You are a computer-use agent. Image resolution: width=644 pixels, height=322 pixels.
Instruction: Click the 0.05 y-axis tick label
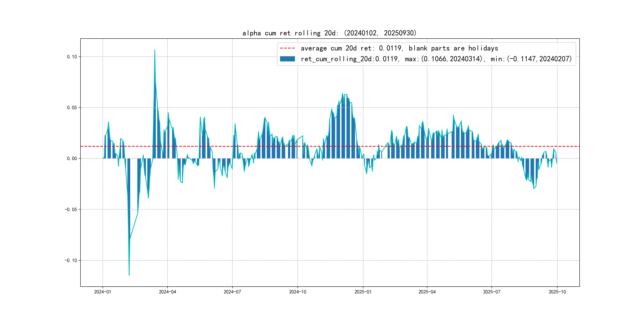72,108
